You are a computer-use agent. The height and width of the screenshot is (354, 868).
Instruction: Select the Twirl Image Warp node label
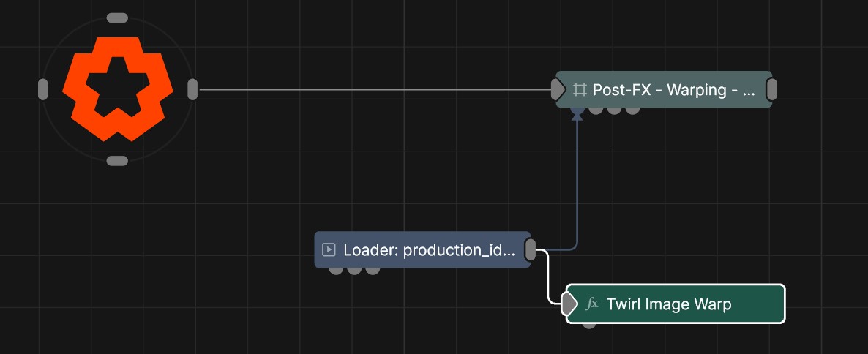pos(669,304)
